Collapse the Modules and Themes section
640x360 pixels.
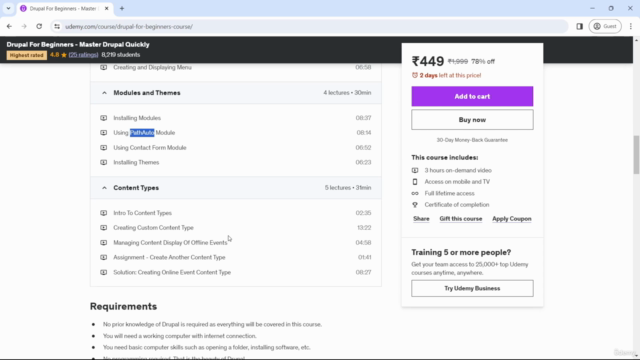point(104,93)
